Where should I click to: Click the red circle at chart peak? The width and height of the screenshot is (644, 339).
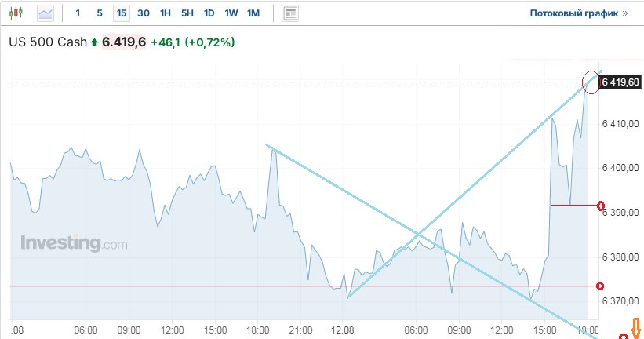[x=591, y=82]
